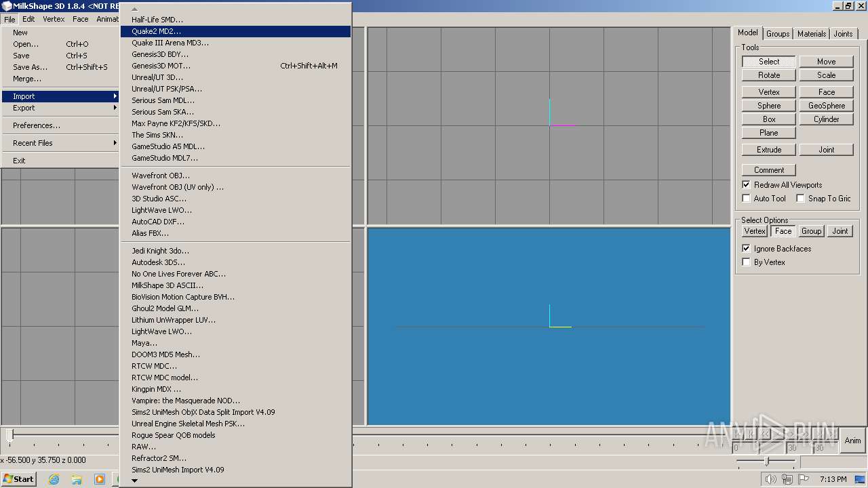Click Save As in File menu

tap(60, 67)
